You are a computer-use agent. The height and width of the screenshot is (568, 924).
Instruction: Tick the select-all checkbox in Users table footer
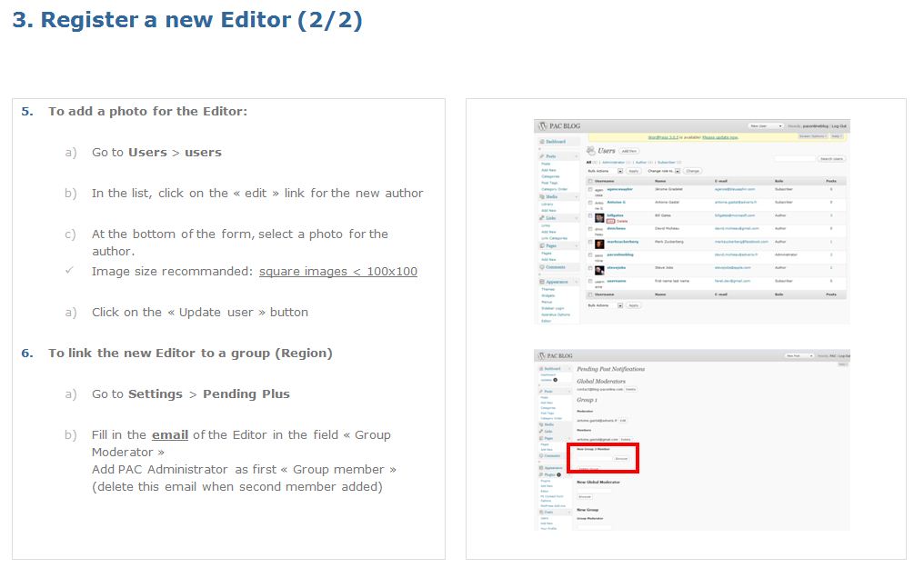(x=590, y=294)
